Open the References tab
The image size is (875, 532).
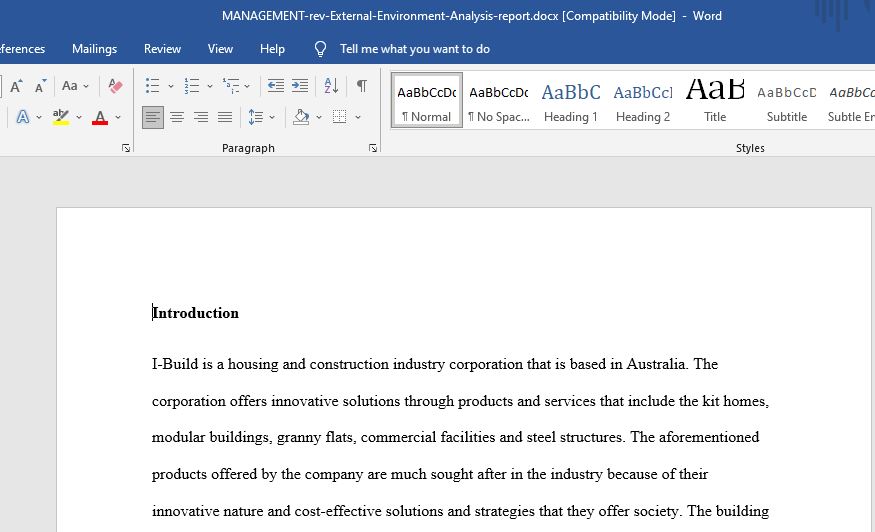click(22, 49)
